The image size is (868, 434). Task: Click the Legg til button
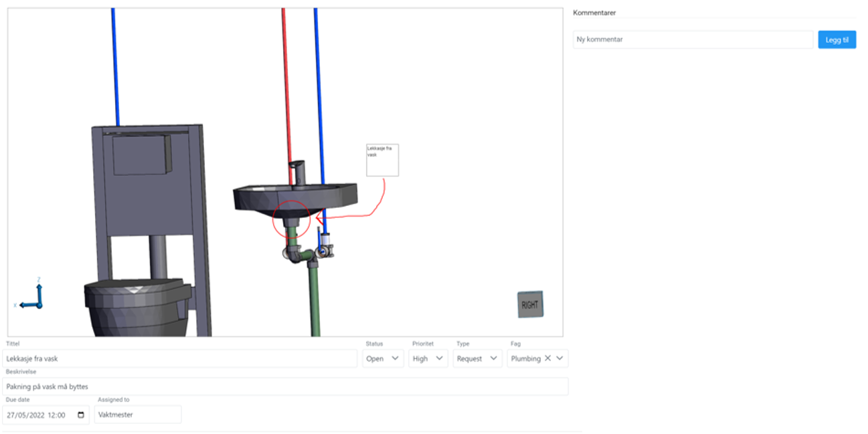point(837,39)
